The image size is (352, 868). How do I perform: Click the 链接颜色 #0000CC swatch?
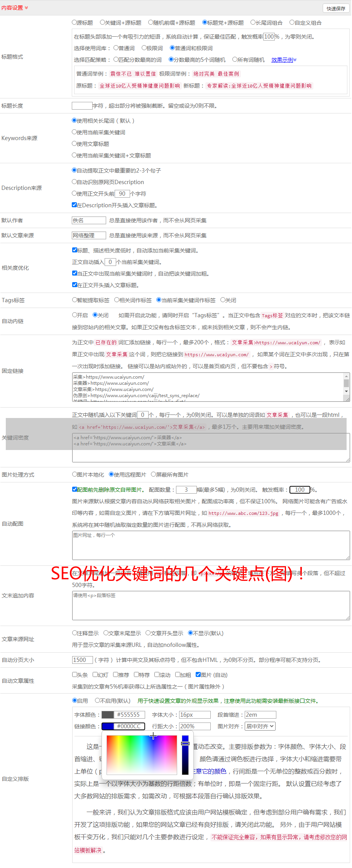tap(108, 726)
